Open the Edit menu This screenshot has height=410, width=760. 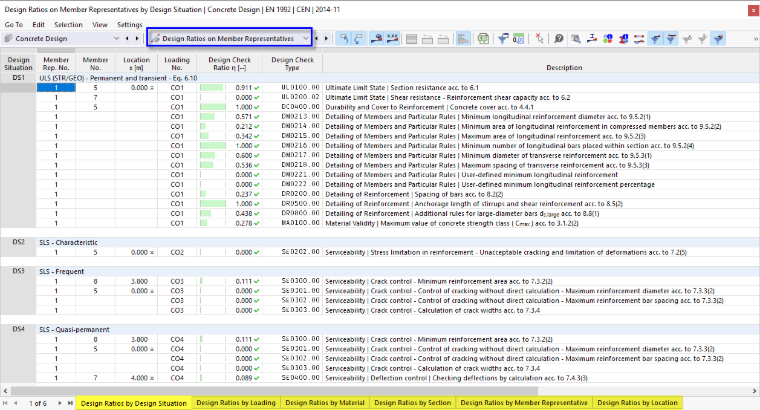click(38, 24)
